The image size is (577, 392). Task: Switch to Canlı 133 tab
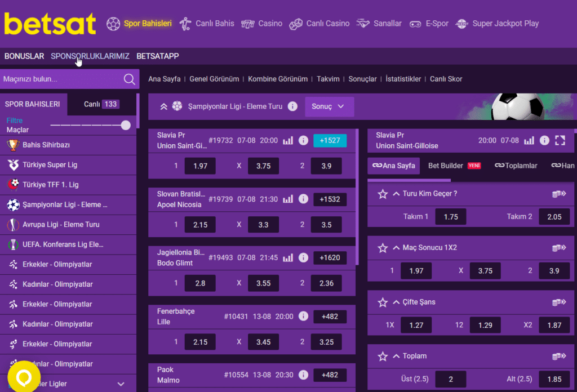(101, 104)
